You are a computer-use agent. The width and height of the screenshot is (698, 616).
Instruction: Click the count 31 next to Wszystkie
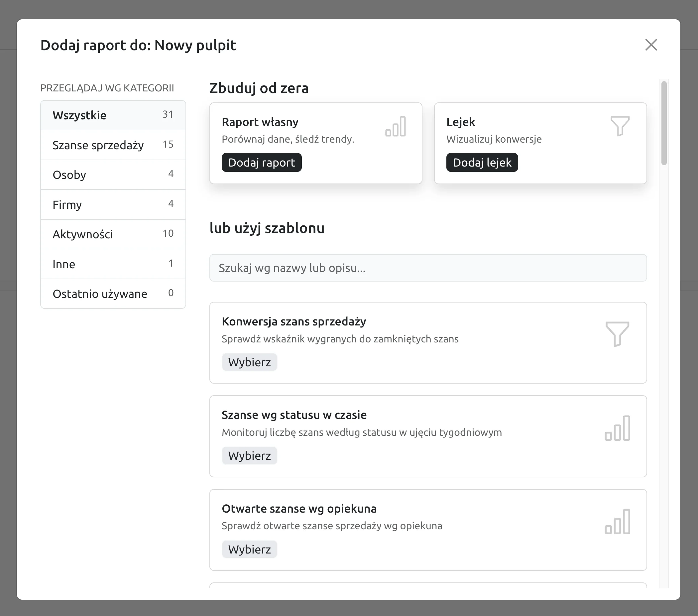(168, 114)
